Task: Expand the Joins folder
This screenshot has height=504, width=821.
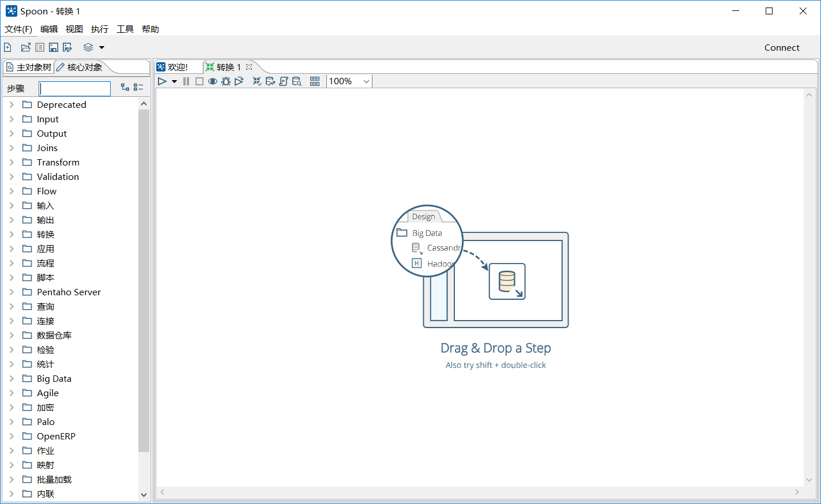Action: pos(12,148)
